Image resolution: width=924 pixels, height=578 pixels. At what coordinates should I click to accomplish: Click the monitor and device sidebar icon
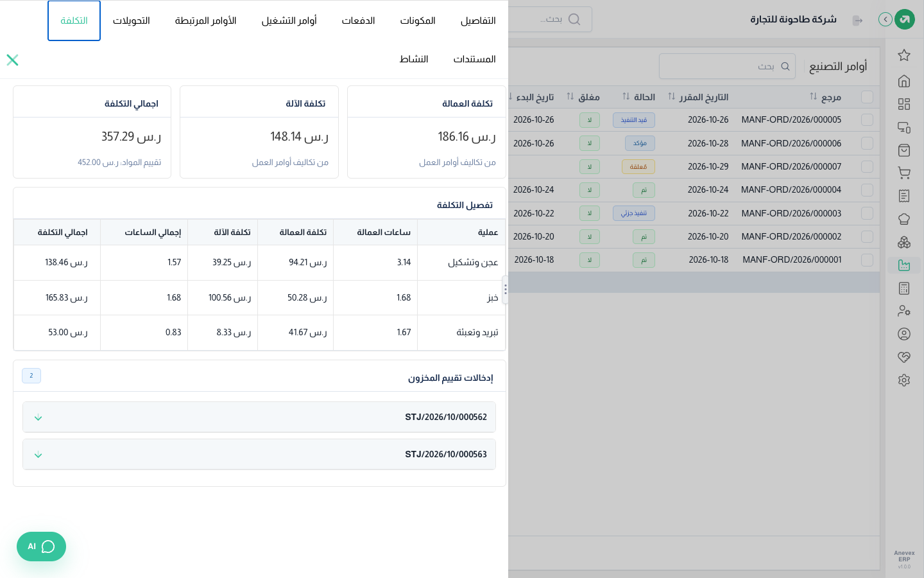click(904, 127)
